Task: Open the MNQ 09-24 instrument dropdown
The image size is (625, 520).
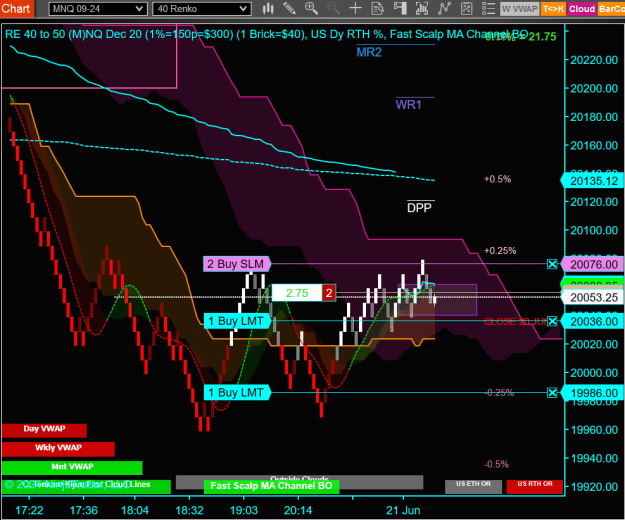Action: tap(98, 9)
